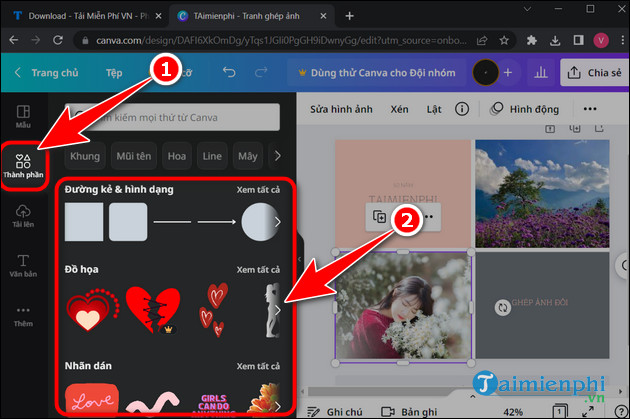Open the Thêm more options sidebar item
This screenshot has width=630, height=419.
(23, 316)
